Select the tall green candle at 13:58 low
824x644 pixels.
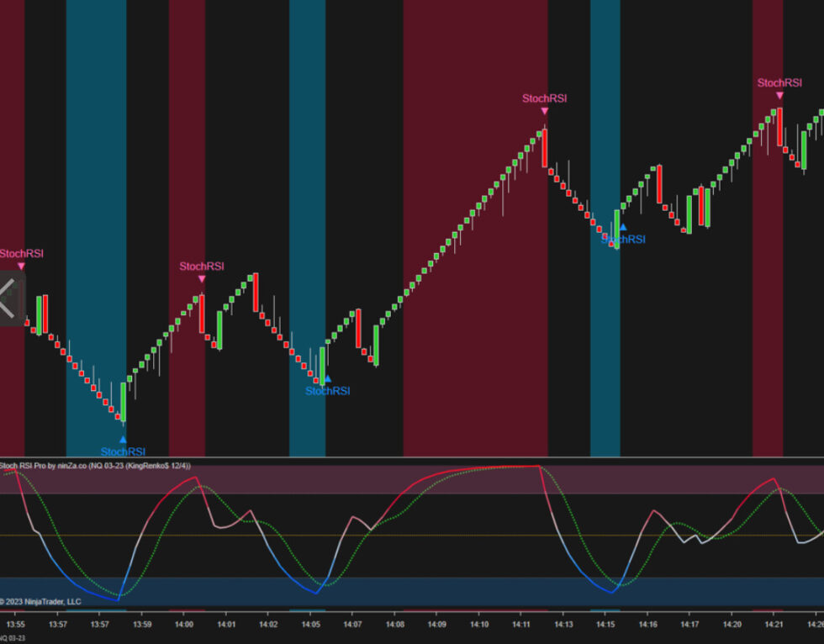click(x=124, y=402)
